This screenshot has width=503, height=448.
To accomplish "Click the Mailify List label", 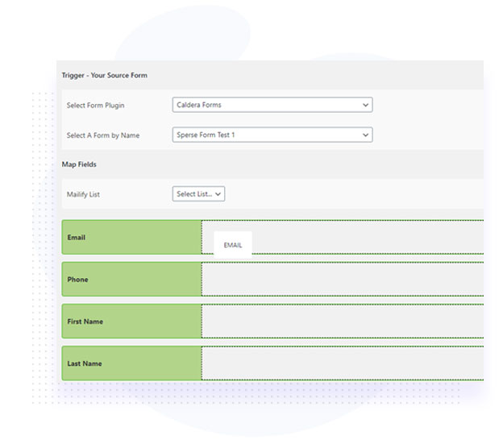I will (83, 194).
